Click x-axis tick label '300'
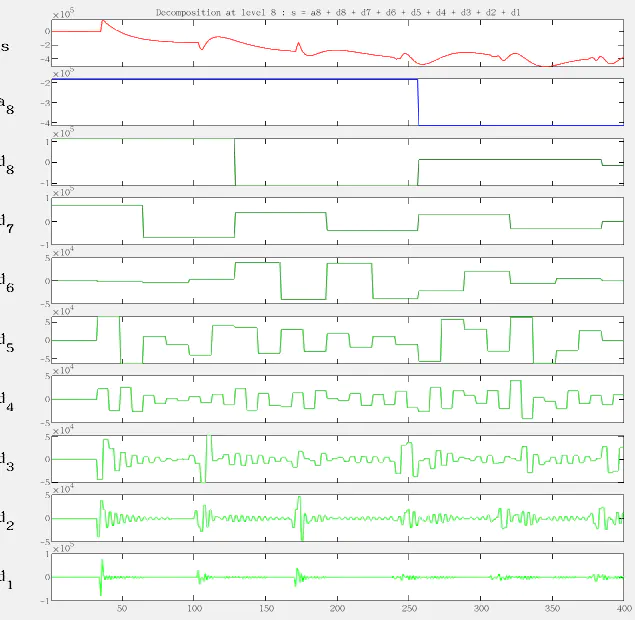635x620 pixels. 481,608
